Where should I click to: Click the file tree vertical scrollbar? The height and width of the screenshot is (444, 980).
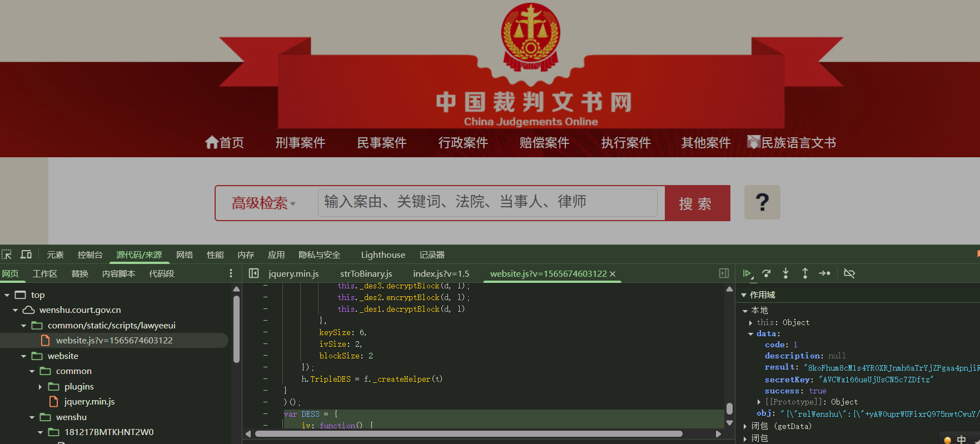click(236, 329)
